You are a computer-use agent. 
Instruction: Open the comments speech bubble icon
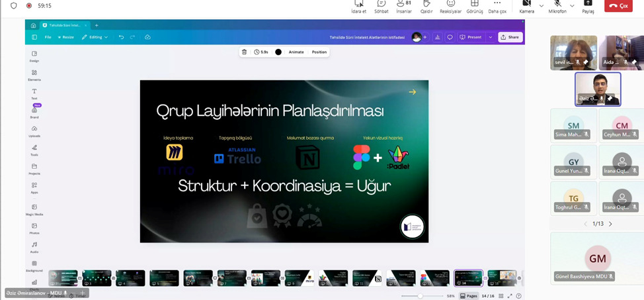pos(450,37)
